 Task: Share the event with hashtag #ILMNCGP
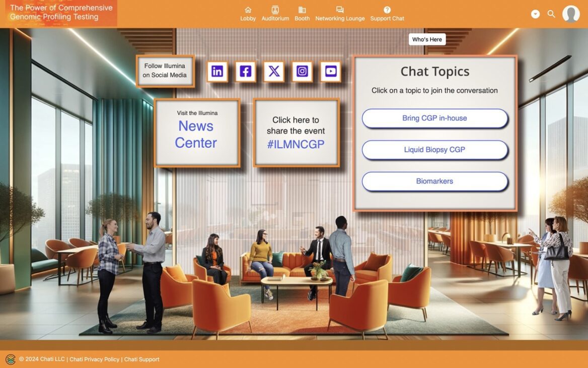(x=296, y=133)
